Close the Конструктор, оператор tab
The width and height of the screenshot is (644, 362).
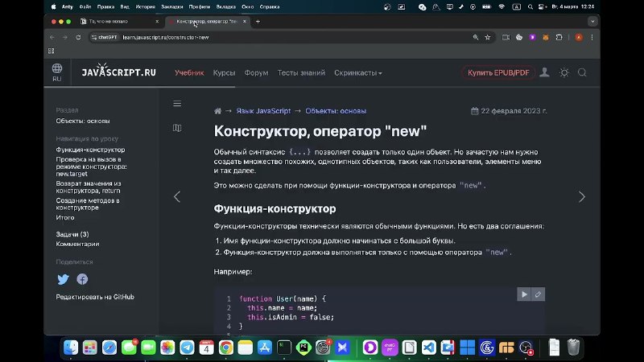[245, 22]
